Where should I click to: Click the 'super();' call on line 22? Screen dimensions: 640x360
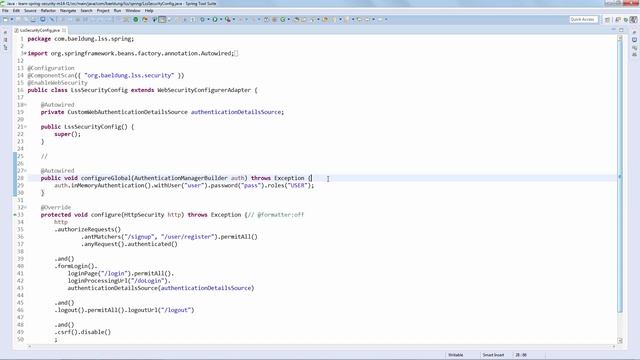(x=67, y=134)
